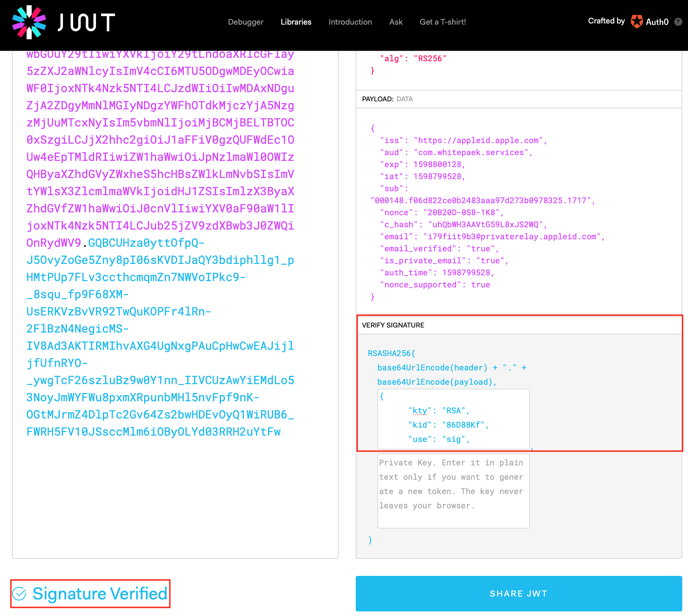Click the Crafted by label

[606, 21]
